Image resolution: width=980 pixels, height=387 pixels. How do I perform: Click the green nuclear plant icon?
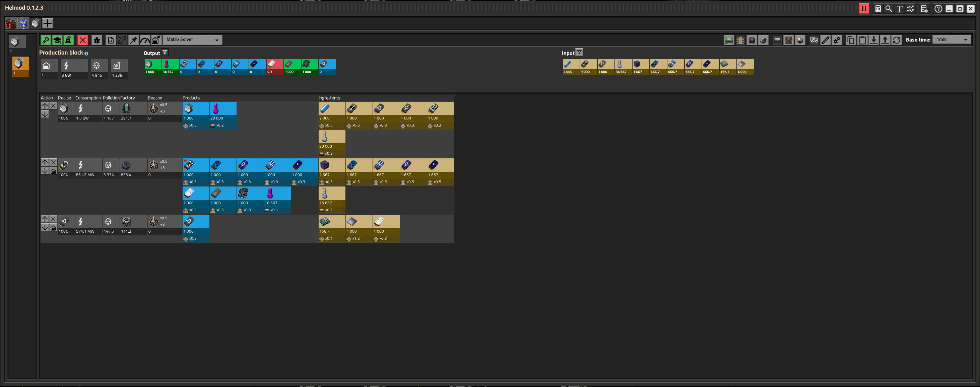pyautogui.click(x=68, y=40)
